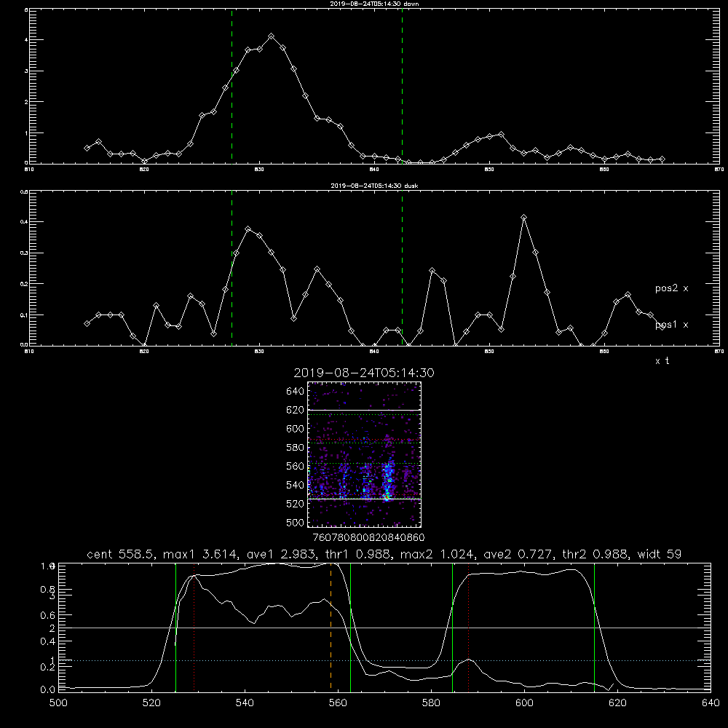Click the leftmost solid green line in bottom plot

click(x=176, y=628)
